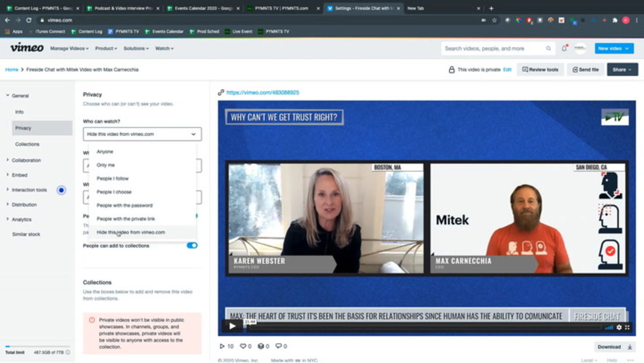This screenshot has height=363, width=644.
Task: Enter fullscreen in the video player
Action: [x=627, y=327]
